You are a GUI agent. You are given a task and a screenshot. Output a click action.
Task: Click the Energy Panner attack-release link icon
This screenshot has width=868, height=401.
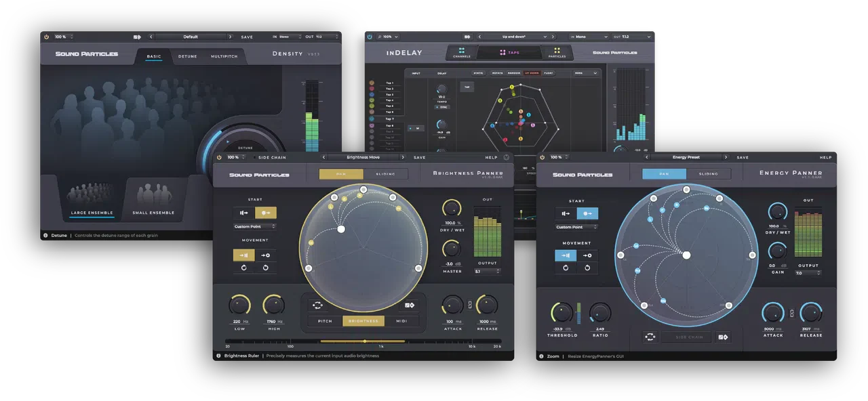792,313
